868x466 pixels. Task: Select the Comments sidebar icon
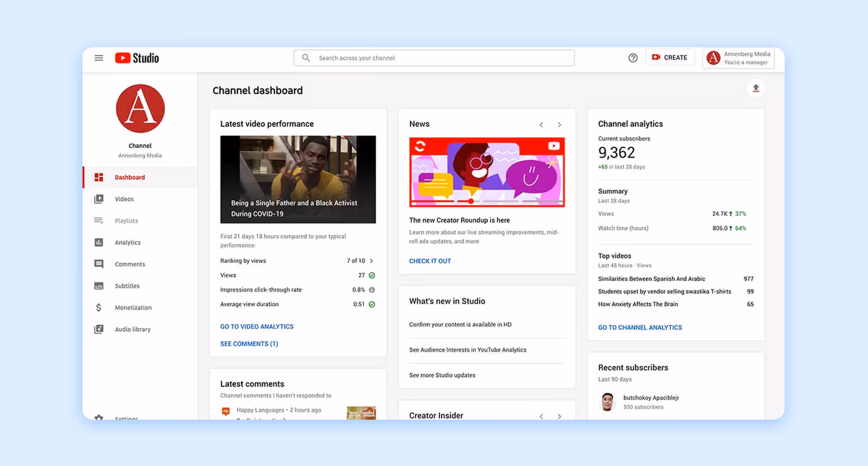point(99,264)
